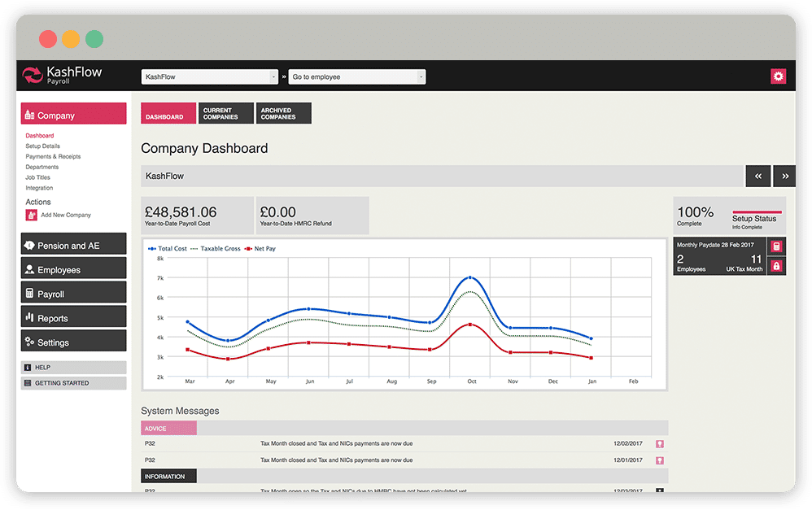Open the Go to employee dropdown

tap(357, 77)
